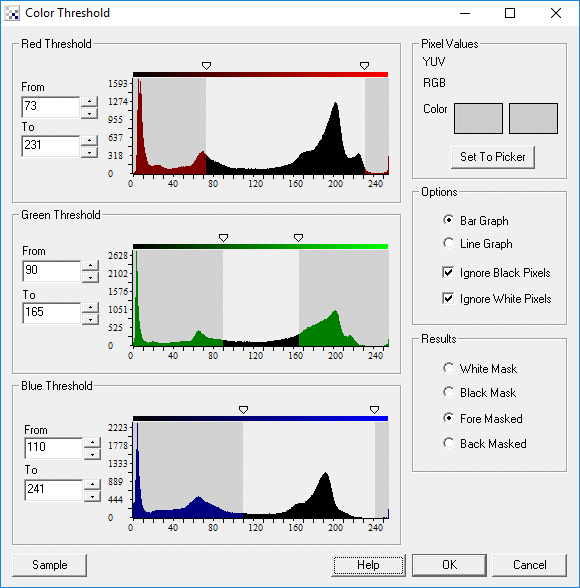580x588 pixels.
Task: Click the red upper threshold slider marker
Action: [364, 66]
